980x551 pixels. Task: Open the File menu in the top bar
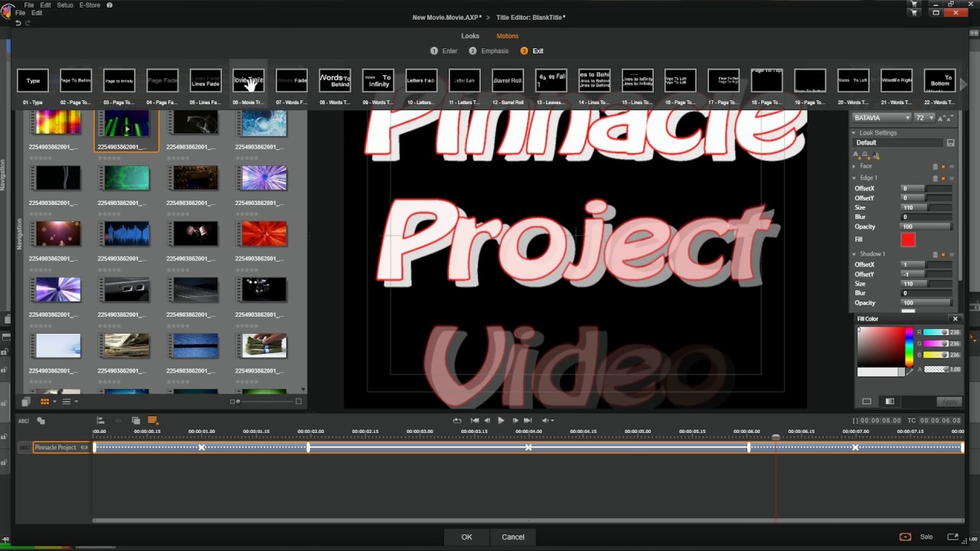29,5
